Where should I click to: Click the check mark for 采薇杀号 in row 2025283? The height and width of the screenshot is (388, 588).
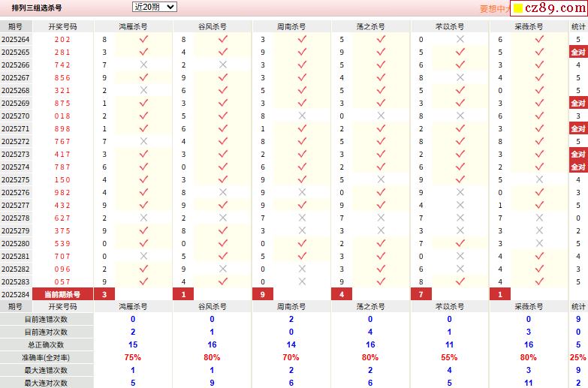(x=539, y=281)
